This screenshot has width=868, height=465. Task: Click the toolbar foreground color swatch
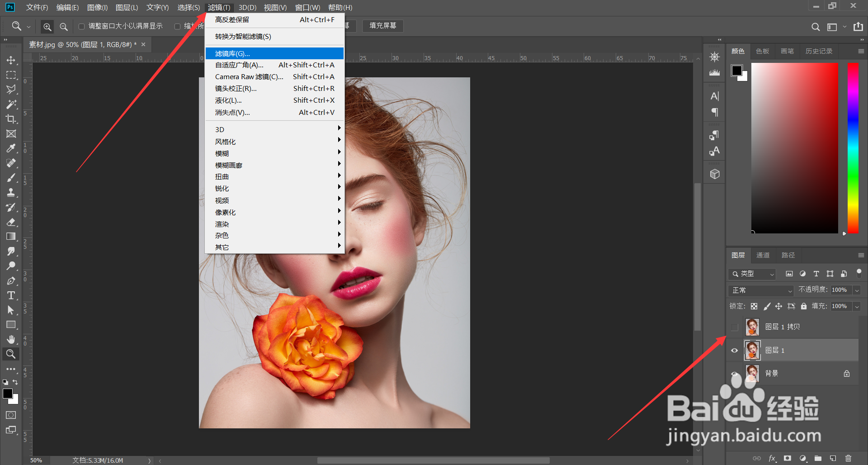[8, 394]
